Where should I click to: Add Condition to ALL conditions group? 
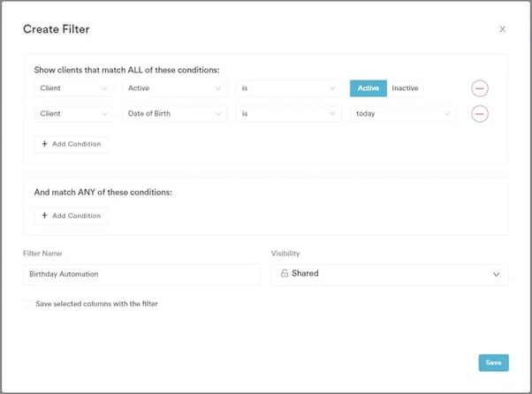point(72,144)
